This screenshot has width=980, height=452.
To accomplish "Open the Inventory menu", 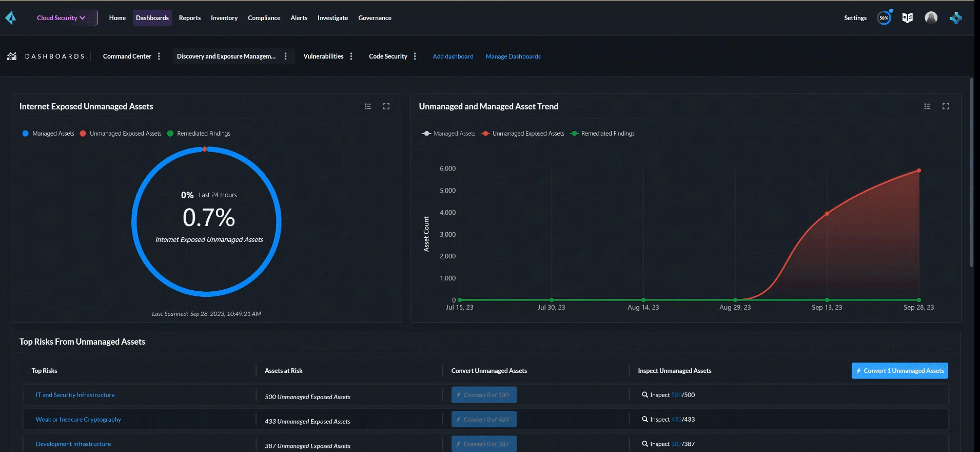I will (x=224, y=18).
